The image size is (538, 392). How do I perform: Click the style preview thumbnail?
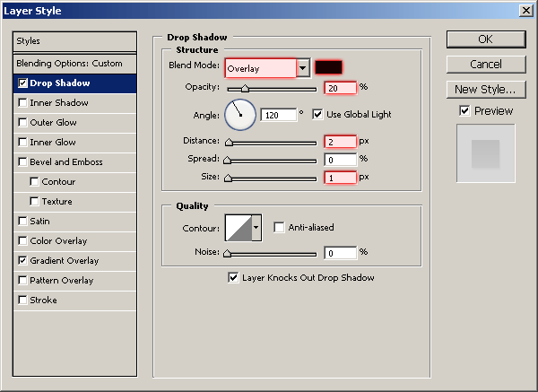[485, 153]
